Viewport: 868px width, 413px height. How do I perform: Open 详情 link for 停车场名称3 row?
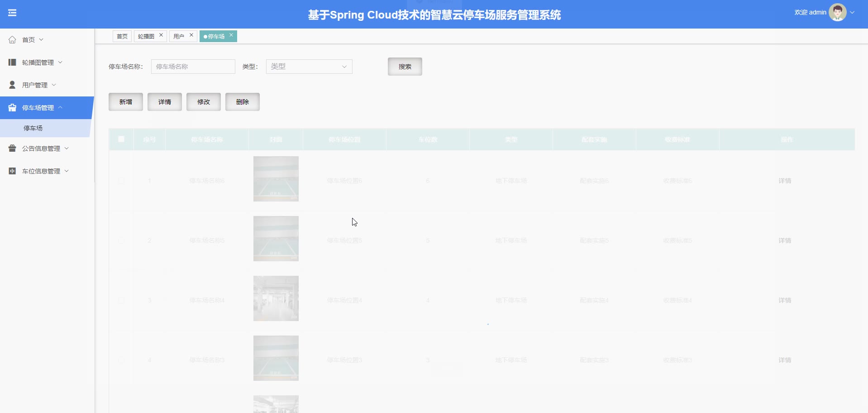click(785, 360)
